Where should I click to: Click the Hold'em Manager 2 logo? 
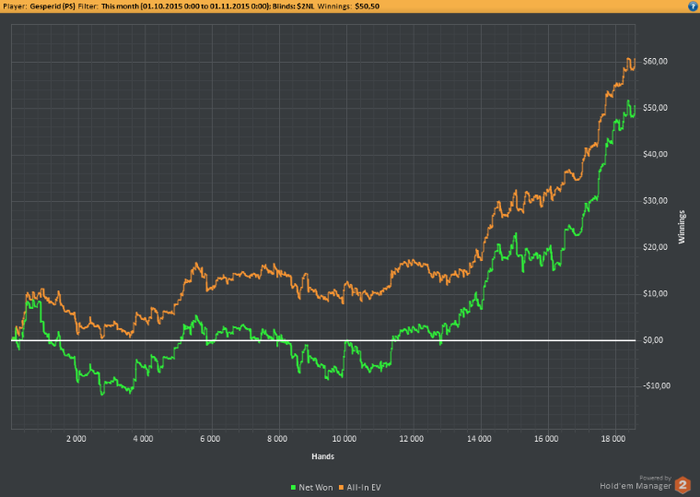[x=683, y=485]
